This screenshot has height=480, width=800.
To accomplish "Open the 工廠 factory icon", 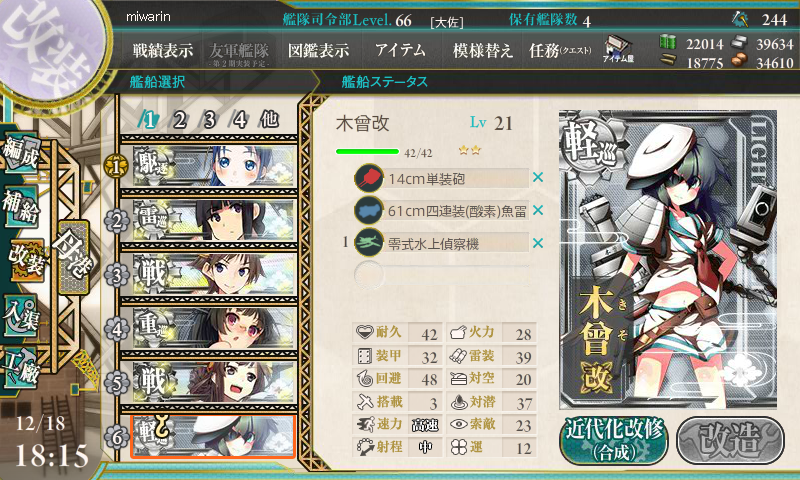I will coord(20,367).
